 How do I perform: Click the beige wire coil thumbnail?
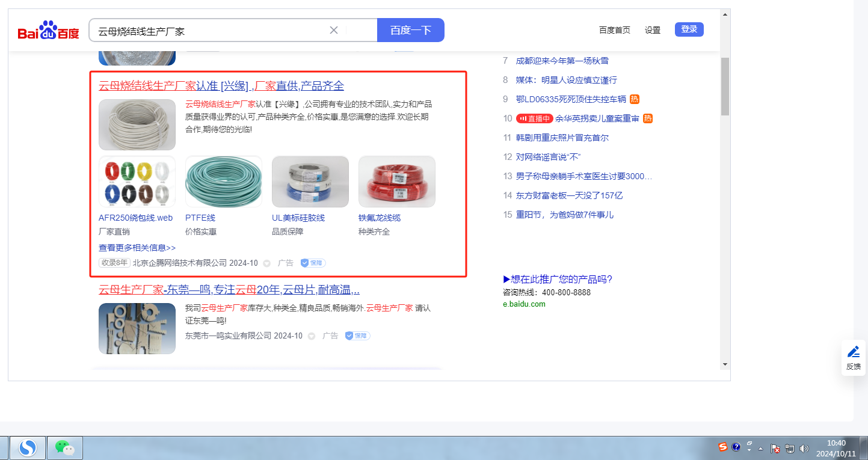point(137,124)
